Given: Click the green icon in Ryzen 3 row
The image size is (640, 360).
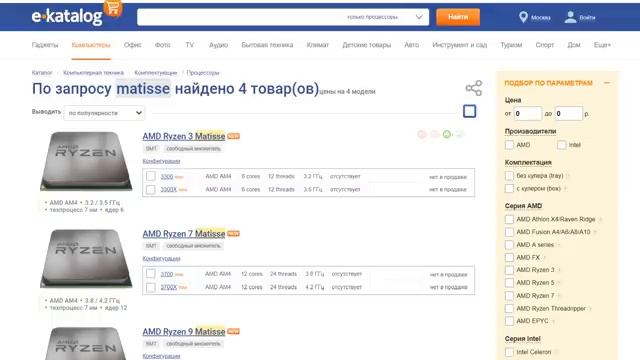Looking at the screenshot, I should [x=447, y=134].
